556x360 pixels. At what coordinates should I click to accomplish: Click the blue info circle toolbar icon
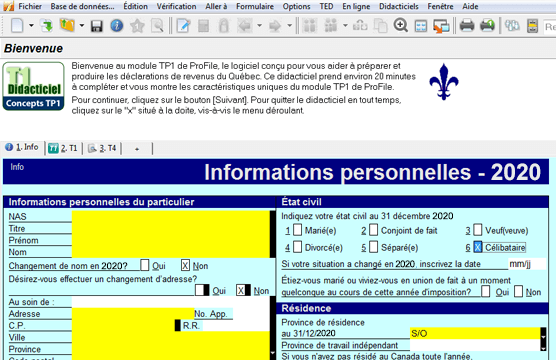click(117, 26)
